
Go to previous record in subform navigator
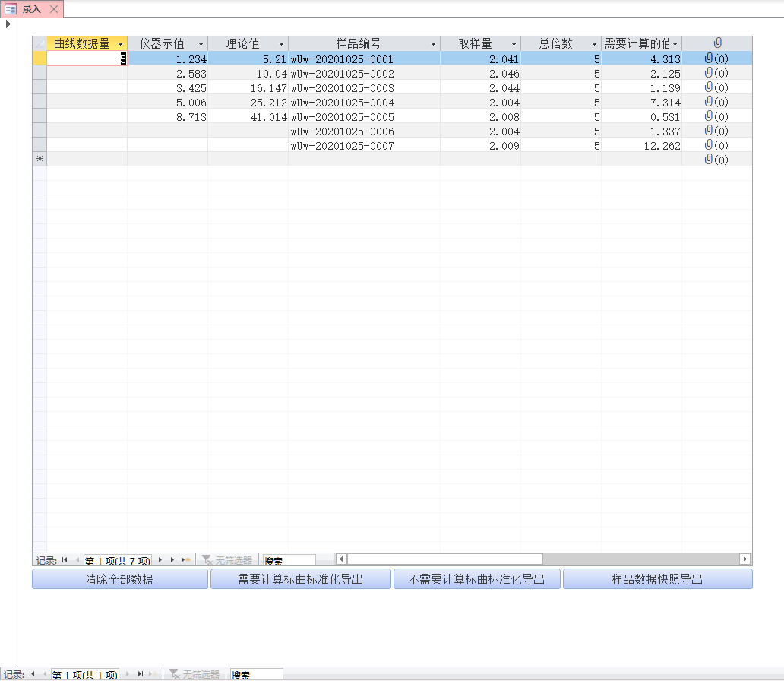(77, 560)
